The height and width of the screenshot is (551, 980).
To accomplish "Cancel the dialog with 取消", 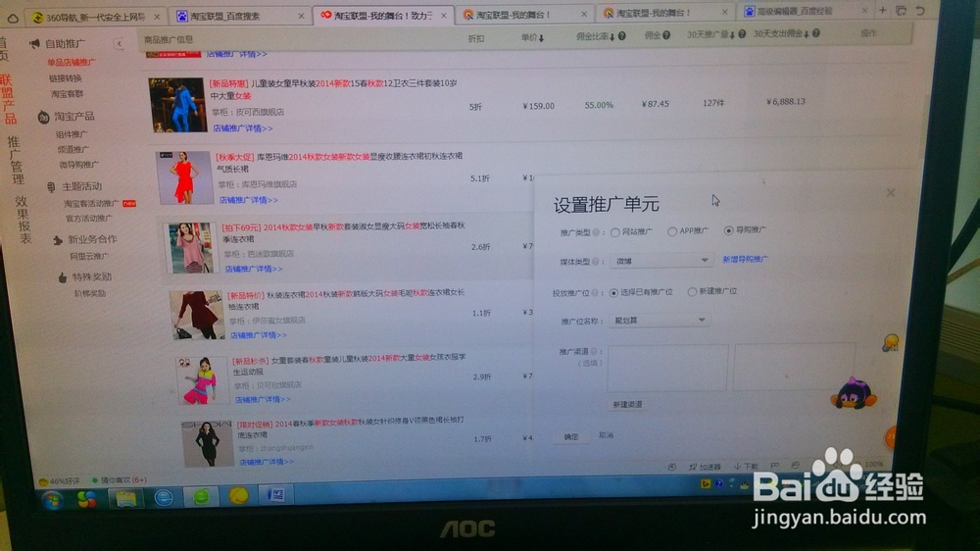I will pyautogui.click(x=606, y=435).
